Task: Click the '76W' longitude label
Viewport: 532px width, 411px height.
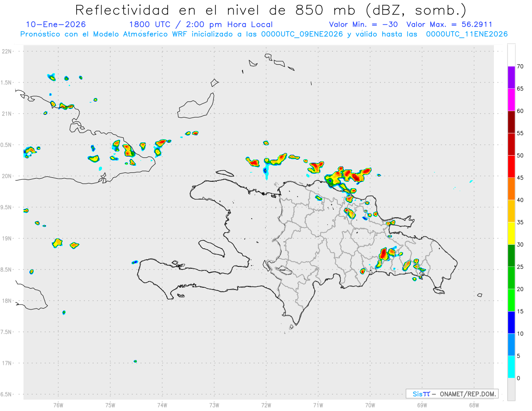Action: (58, 405)
